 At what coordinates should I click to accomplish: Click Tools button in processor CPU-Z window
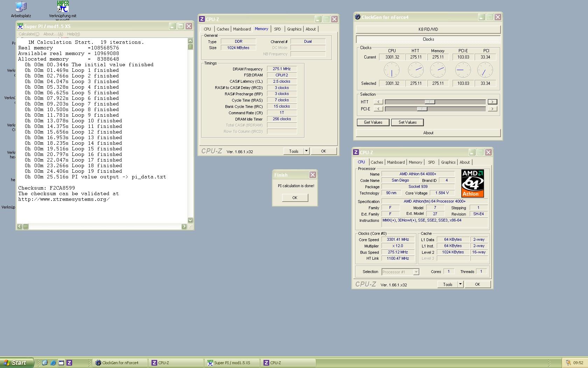pyautogui.click(x=448, y=284)
